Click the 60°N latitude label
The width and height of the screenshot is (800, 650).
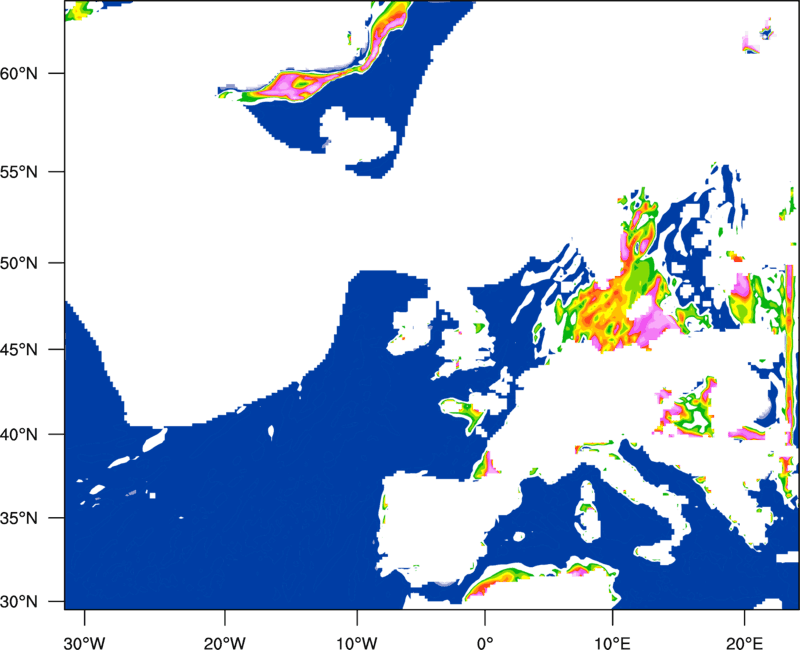click(19, 73)
